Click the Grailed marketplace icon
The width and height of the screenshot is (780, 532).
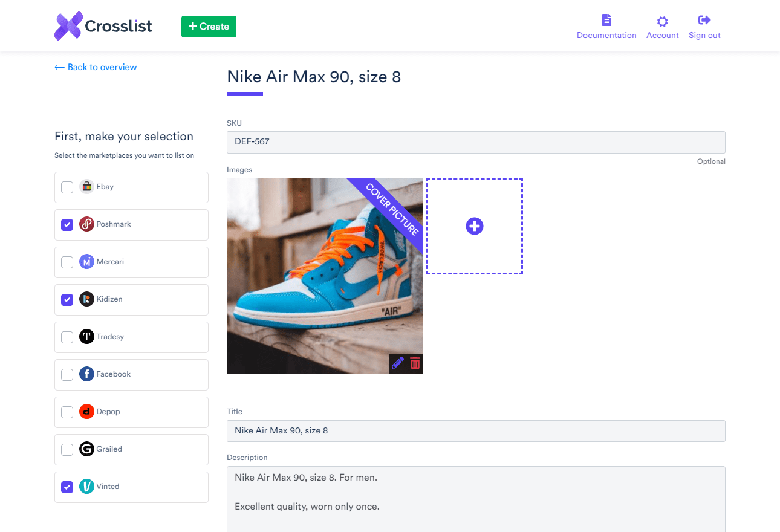[x=86, y=449]
